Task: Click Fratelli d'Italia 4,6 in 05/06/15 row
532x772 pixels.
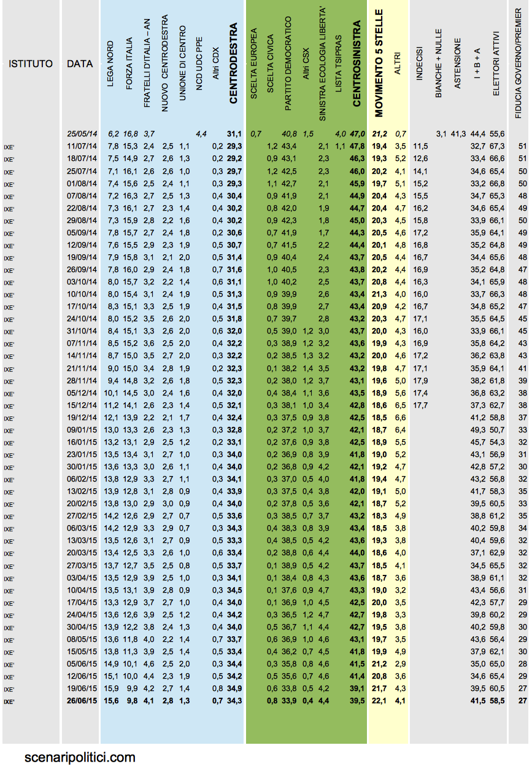Action: (149, 663)
